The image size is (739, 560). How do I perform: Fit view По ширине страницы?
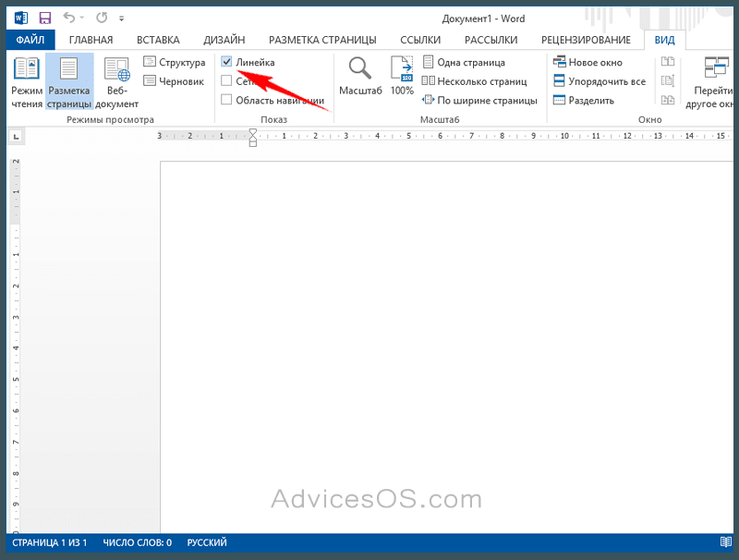click(x=479, y=100)
